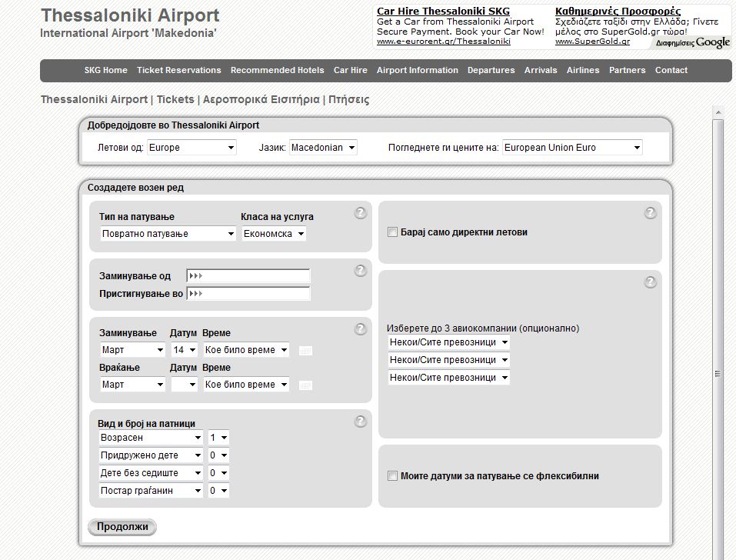736x560 pixels.
Task: Open Departures menu item
Action: pos(491,70)
